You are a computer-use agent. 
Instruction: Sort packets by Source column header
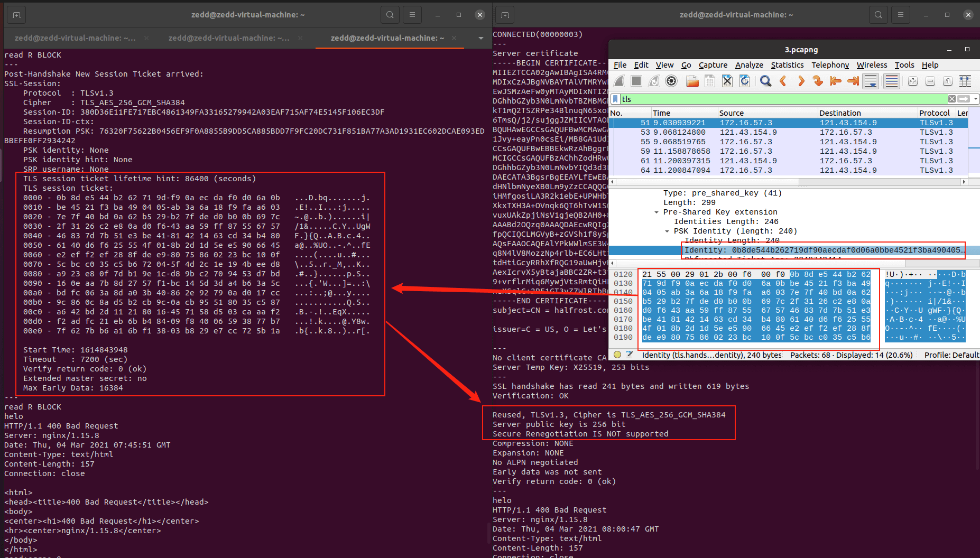pyautogui.click(x=766, y=113)
